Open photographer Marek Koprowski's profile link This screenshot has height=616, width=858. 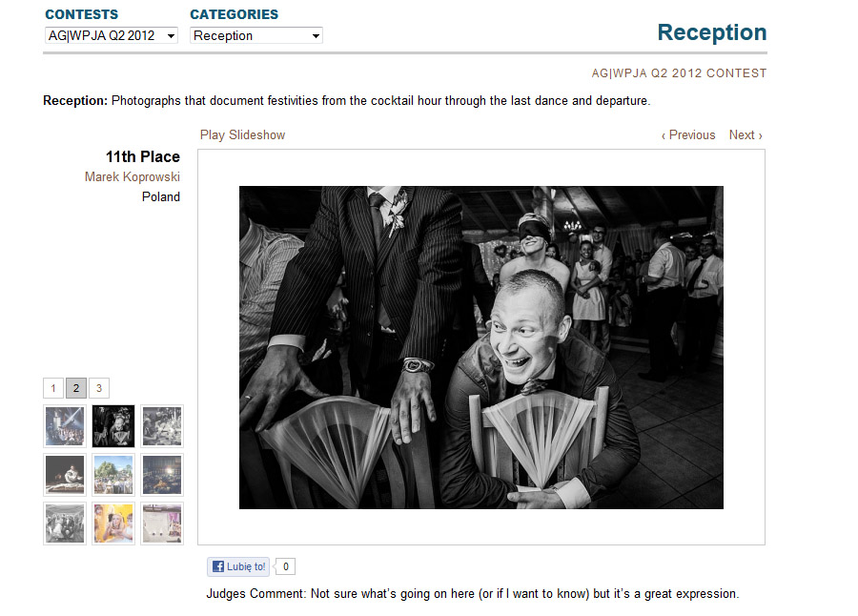pos(132,176)
